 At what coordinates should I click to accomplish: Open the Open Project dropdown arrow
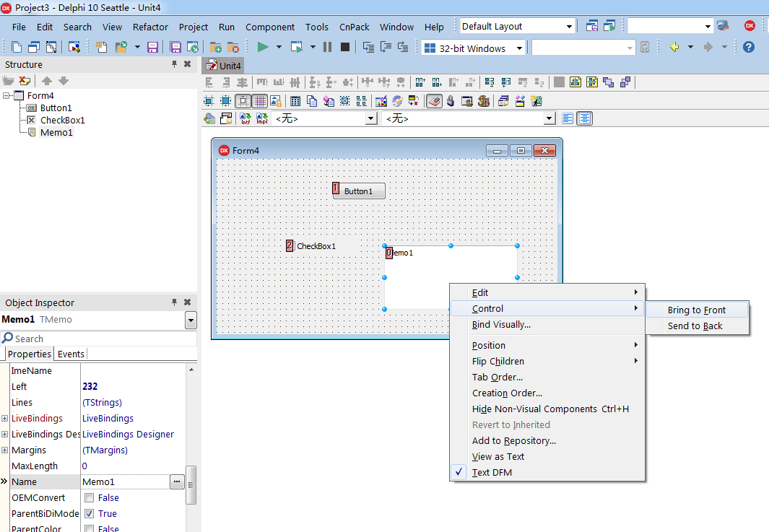pyautogui.click(x=137, y=47)
